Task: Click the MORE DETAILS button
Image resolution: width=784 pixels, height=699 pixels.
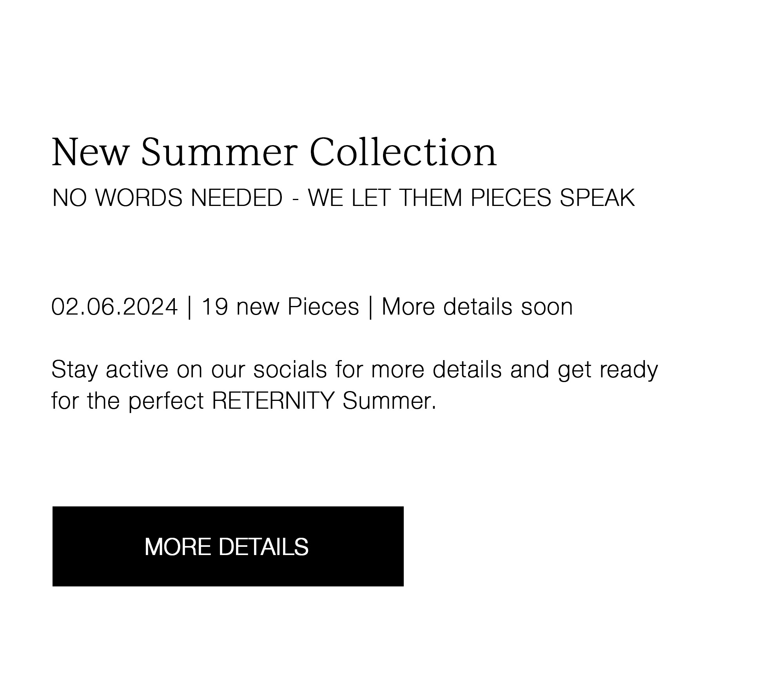Action: 228,546
